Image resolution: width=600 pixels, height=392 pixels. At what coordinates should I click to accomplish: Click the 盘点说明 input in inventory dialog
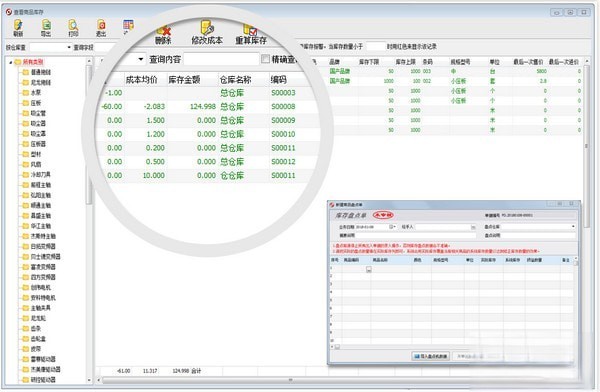[539, 235]
